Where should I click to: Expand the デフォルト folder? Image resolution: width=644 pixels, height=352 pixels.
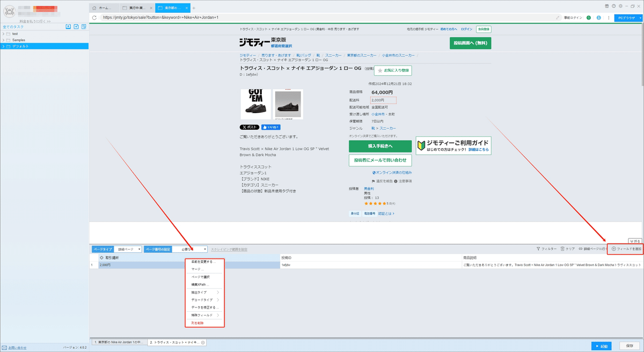tap(4, 47)
